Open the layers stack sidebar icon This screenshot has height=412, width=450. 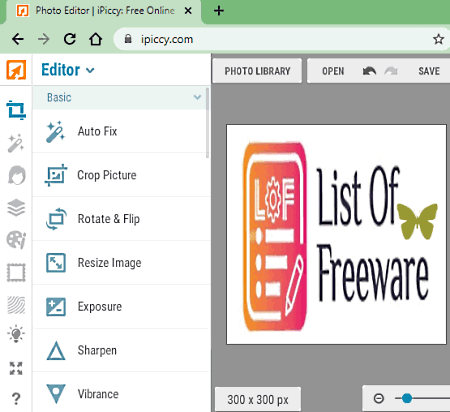point(16,207)
